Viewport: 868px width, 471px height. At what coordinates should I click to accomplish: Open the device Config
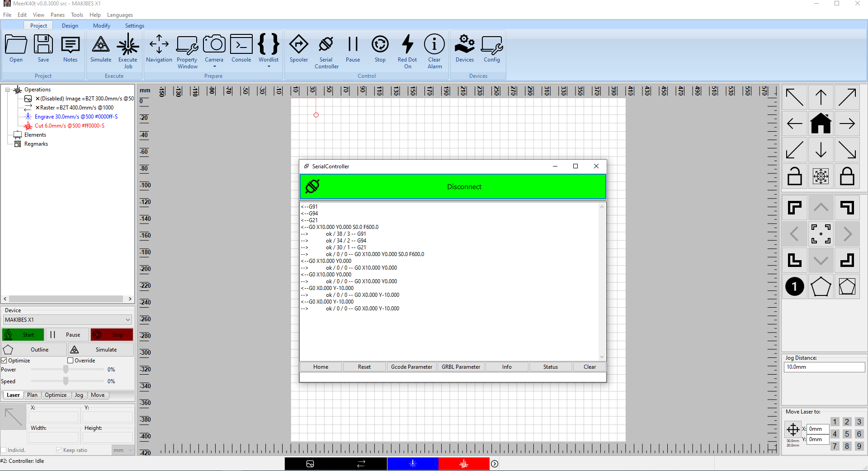(x=492, y=49)
